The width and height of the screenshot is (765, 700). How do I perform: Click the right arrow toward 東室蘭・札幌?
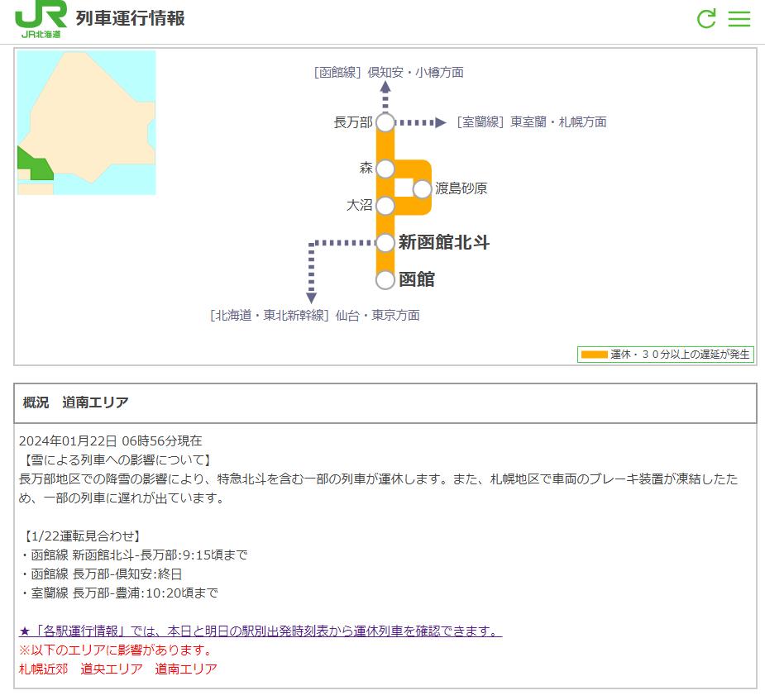422,122
